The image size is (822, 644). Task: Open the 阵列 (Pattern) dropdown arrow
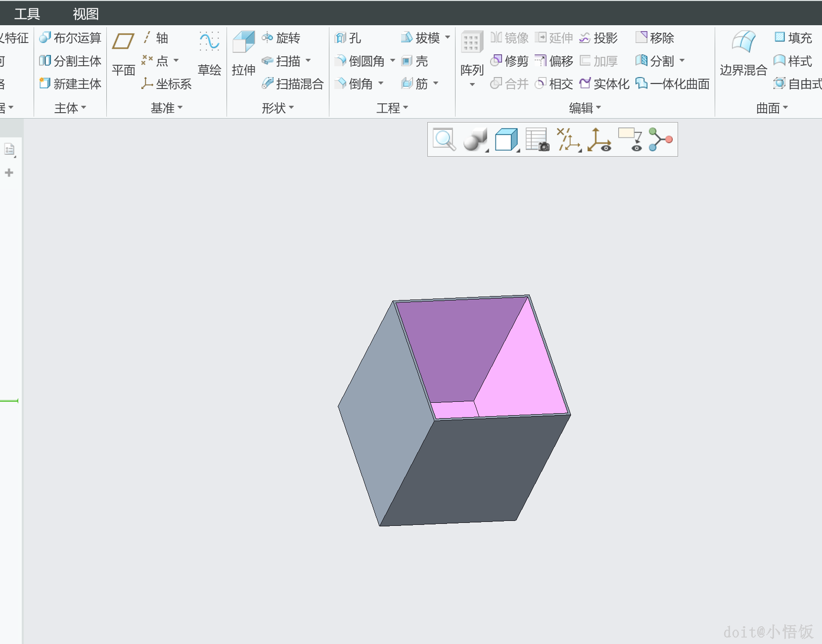(472, 85)
